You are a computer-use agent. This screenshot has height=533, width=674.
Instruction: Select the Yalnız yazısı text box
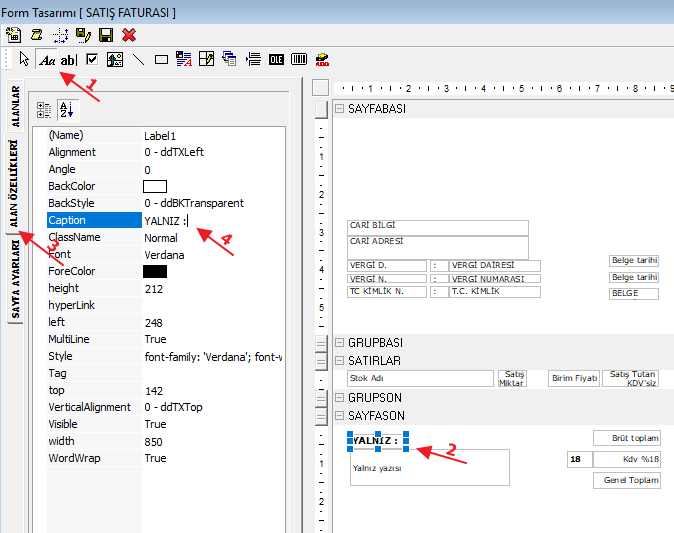pos(430,468)
